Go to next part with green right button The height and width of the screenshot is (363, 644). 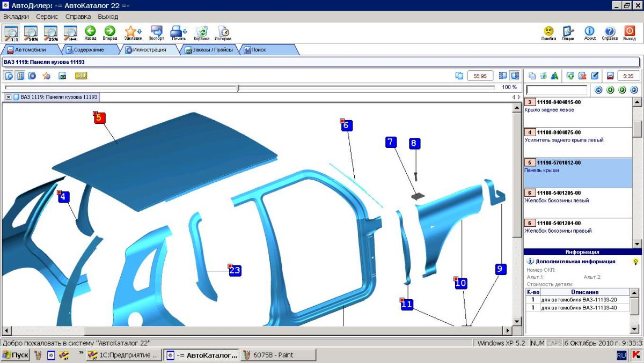(622, 90)
